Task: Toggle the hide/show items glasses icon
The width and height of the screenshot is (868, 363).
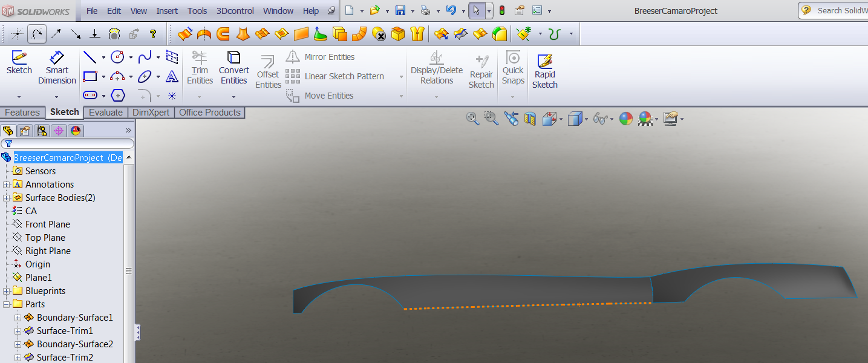Action: click(600, 119)
